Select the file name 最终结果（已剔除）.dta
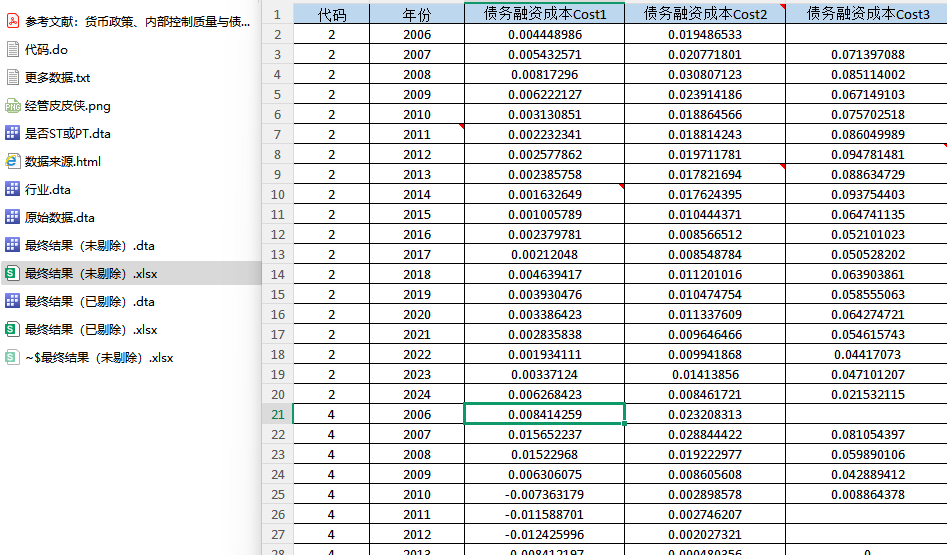 pos(89,301)
